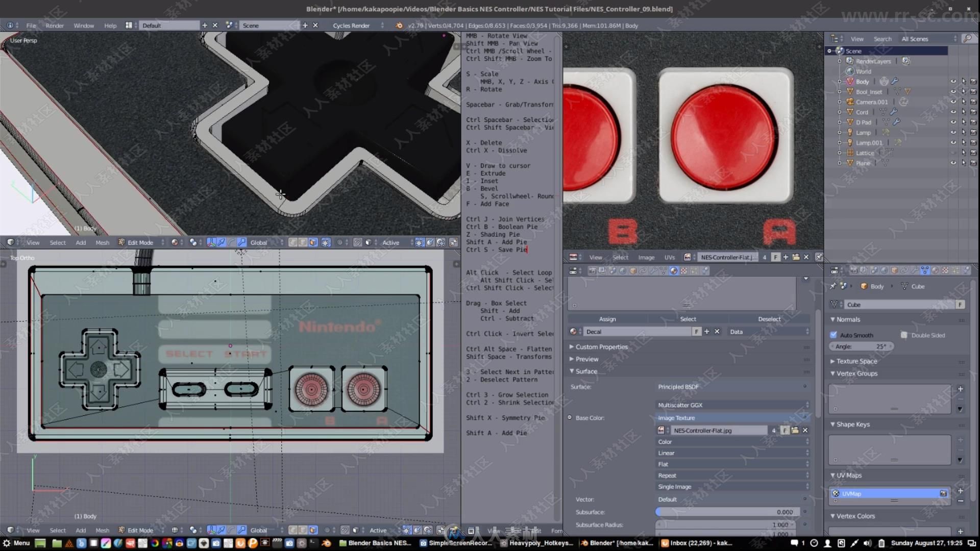980x551 pixels.
Task: Pin the image in UV editor header
Action: click(819, 257)
